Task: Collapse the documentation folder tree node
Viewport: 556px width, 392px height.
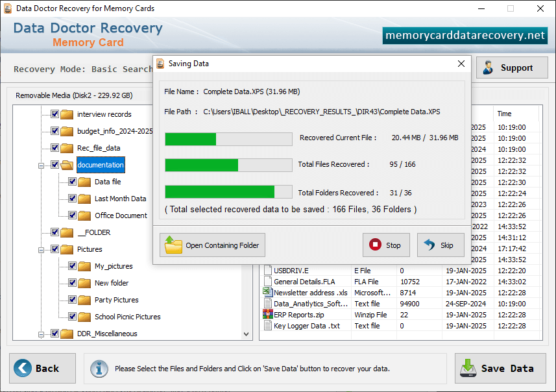Action: coord(41,165)
